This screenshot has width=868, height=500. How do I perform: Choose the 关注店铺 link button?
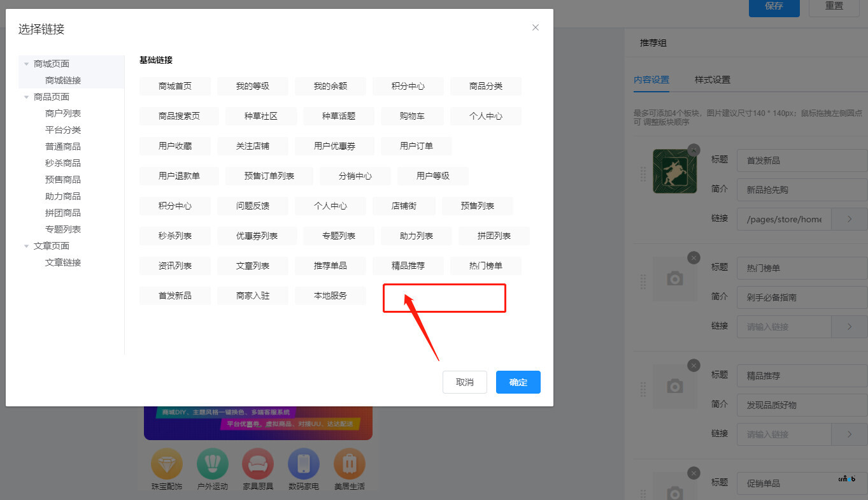click(x=253, y=146)
